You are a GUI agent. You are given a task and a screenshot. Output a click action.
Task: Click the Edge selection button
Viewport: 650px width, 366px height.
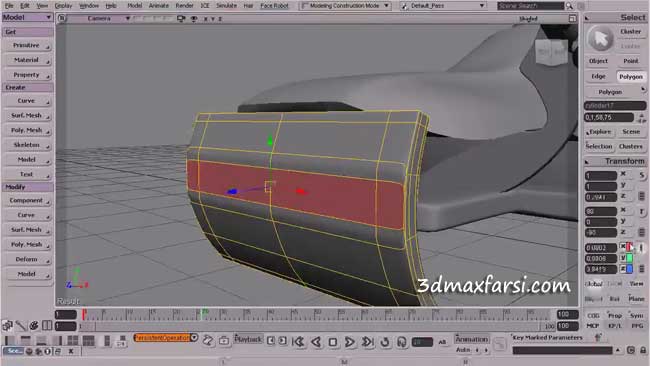click(598, 76)
